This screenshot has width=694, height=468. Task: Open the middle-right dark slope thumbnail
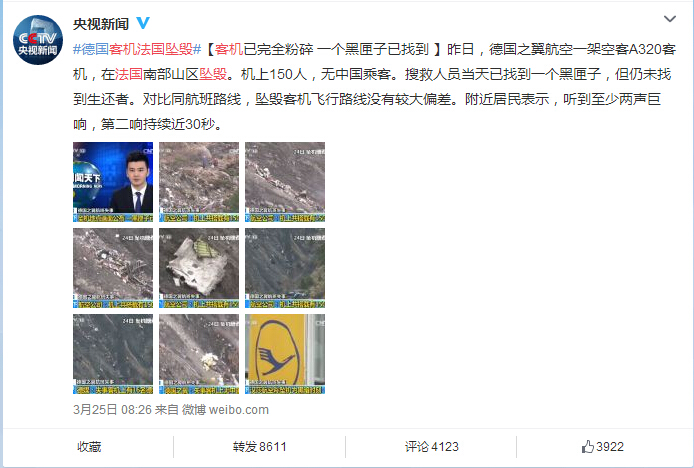pos(285,268)
